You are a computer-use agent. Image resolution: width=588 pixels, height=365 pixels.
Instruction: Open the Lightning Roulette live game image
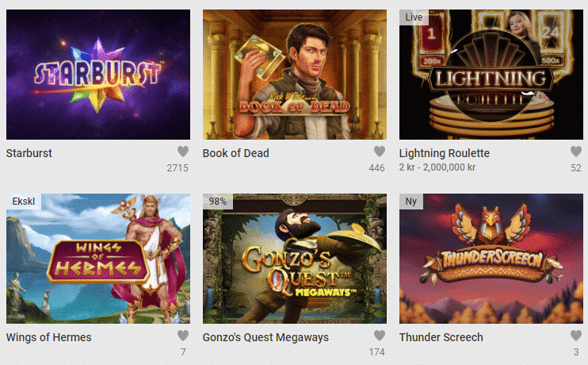[x=491, y=75]
